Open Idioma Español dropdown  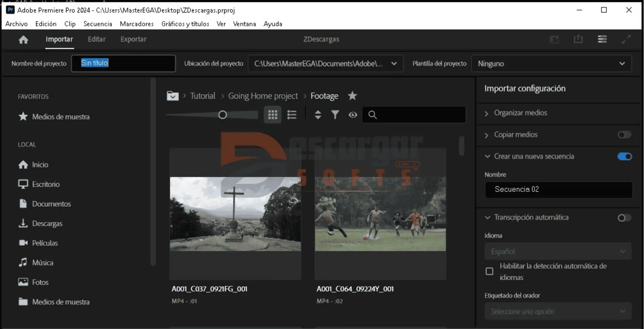558,251
